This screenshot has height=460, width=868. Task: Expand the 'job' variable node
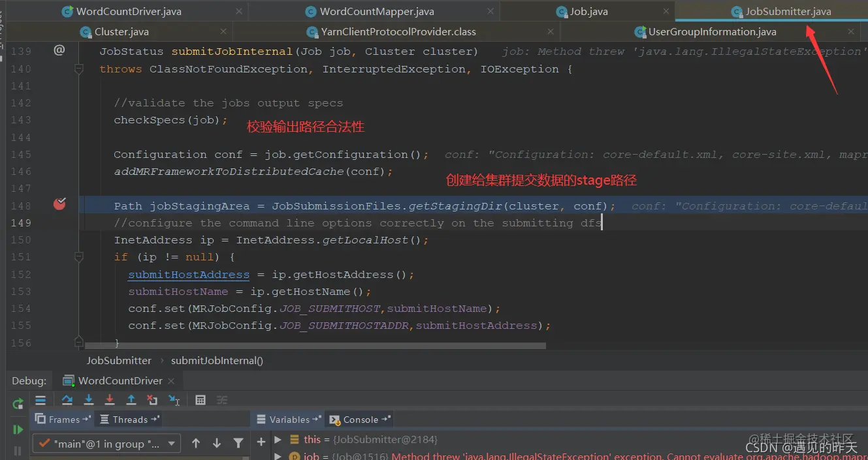pos(278,456)
